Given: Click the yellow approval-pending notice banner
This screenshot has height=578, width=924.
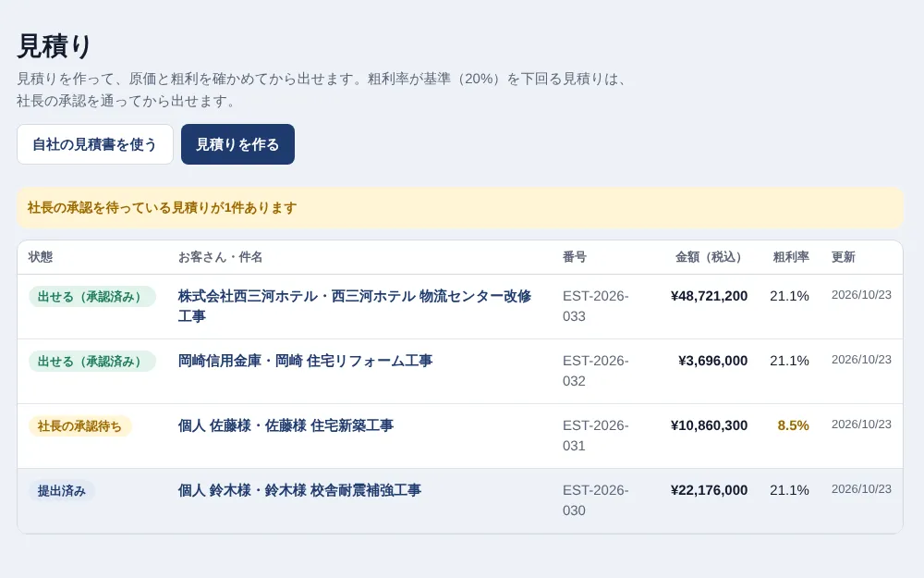Looking at the screenshot, I should [460, 207].
